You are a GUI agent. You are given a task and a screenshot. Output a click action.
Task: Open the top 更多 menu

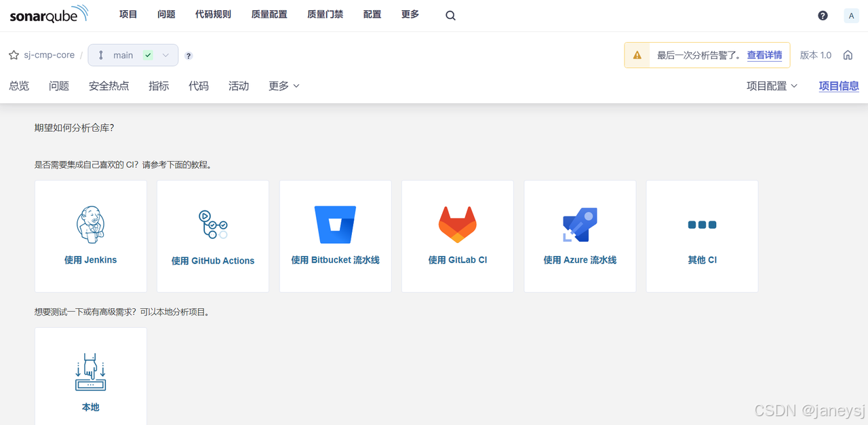(x=410, y=14)
